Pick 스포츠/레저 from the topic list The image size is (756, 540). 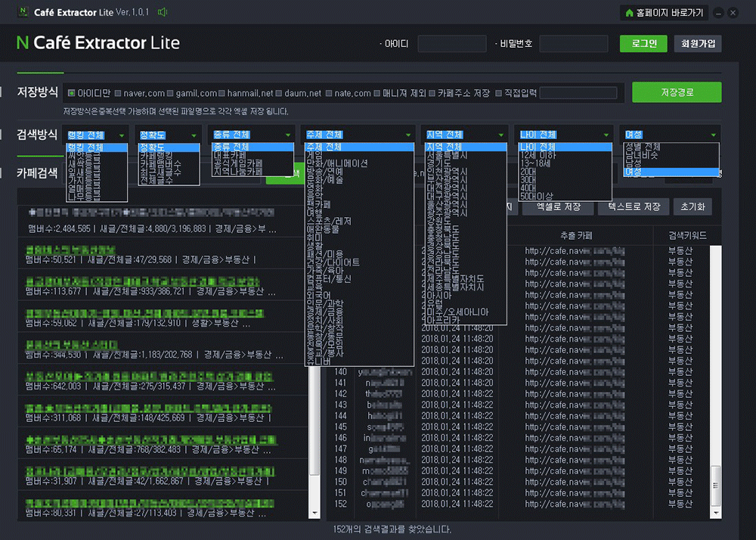pyautogui.click(x=359, y=221)
